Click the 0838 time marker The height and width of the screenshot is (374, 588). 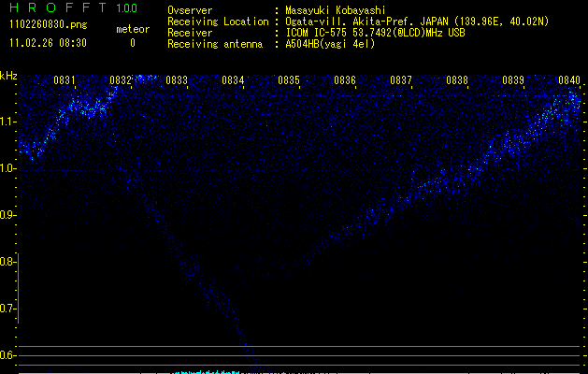point(457,80)
